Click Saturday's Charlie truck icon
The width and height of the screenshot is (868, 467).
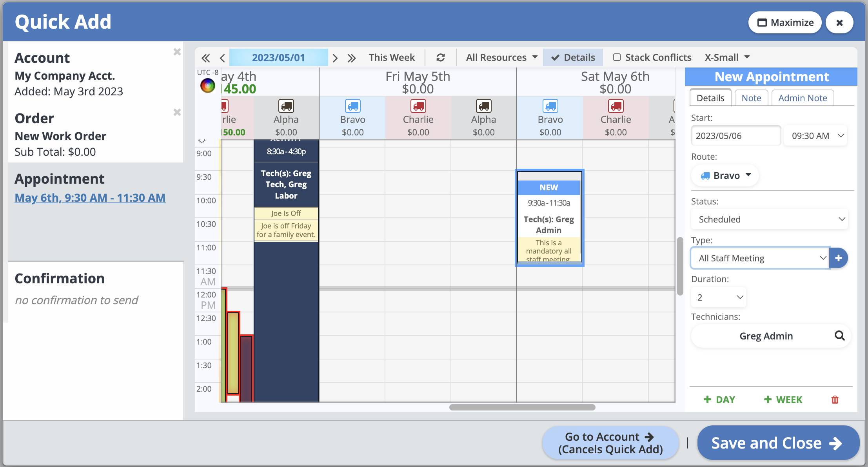coord(616,106)
